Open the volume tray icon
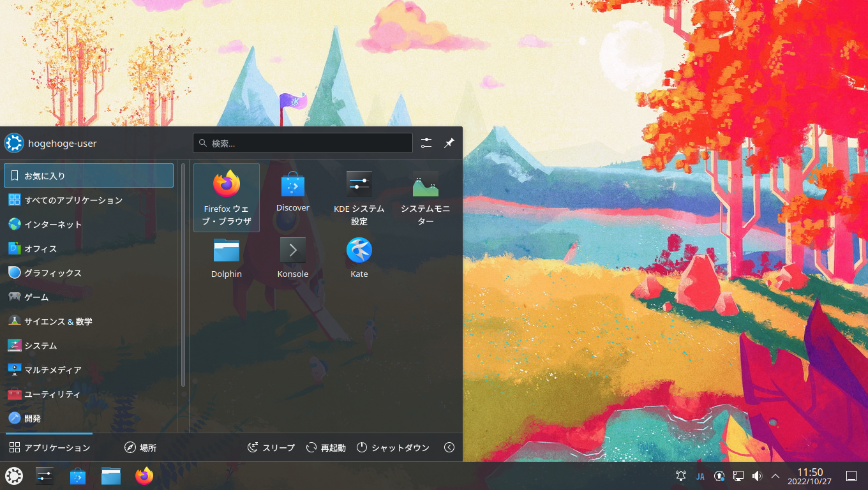The width and height of the screenshot is (868, 490). [x=758, y=476]
